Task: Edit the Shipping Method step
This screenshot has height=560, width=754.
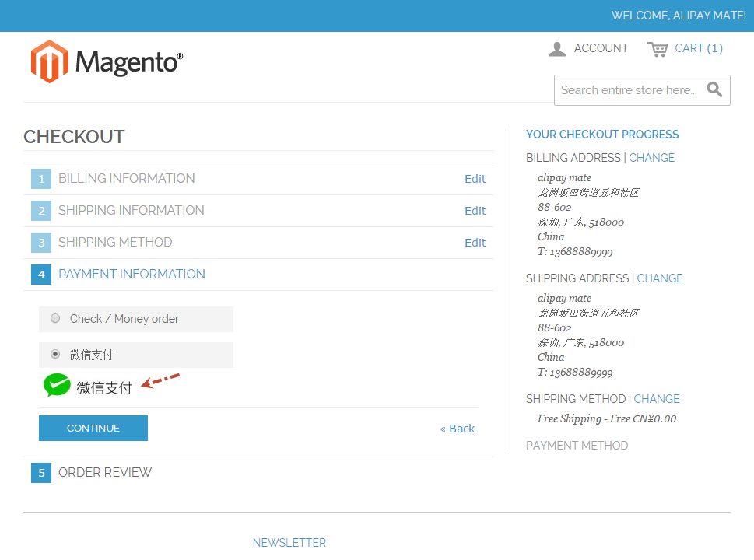Action: click(x=475, y=242)
